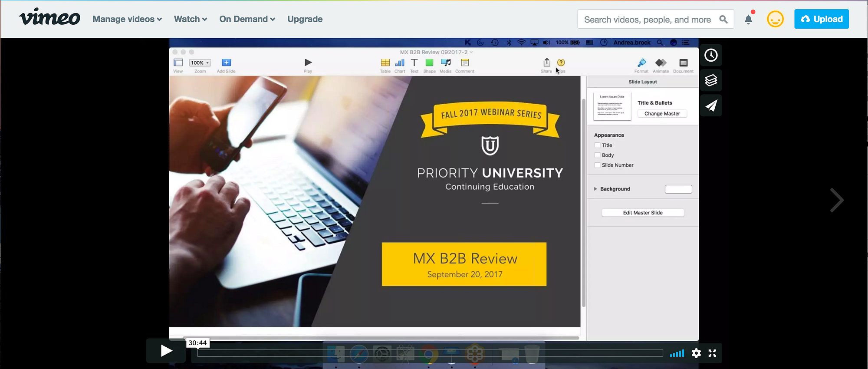
Task: Submit search with the magnifier icon
Action: click(723, 20)
